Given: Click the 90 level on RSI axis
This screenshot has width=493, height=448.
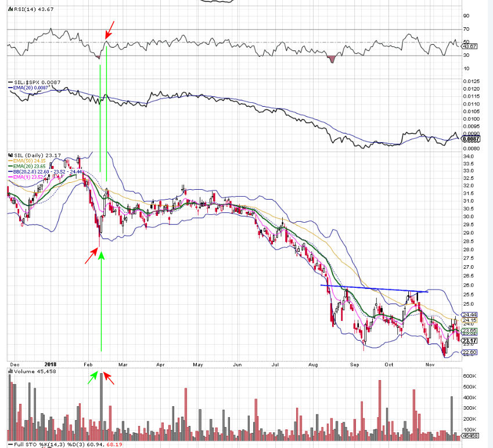Looking at the screenshot, I should [x=466, y=16].
